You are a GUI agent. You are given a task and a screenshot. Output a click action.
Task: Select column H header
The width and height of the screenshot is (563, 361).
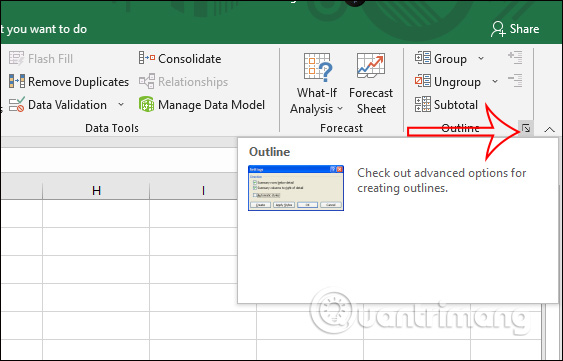tap(96, 190)
